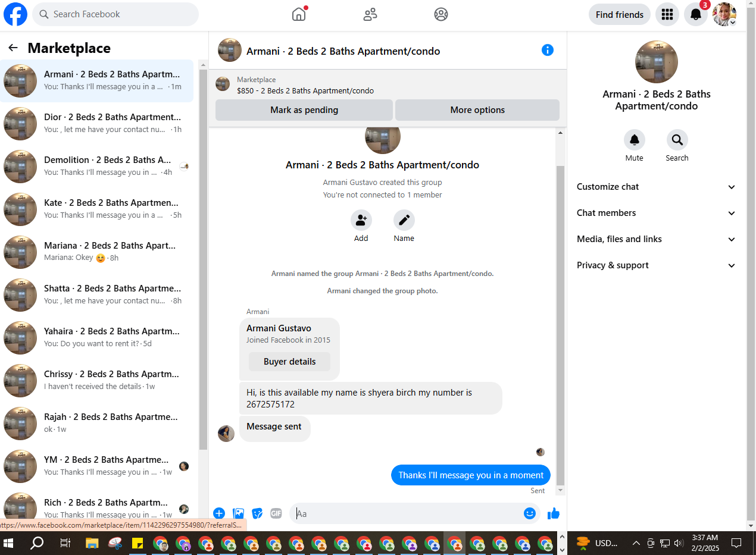Open Windows taskbar search
756x555 pixels.
[x=37, y=543]
